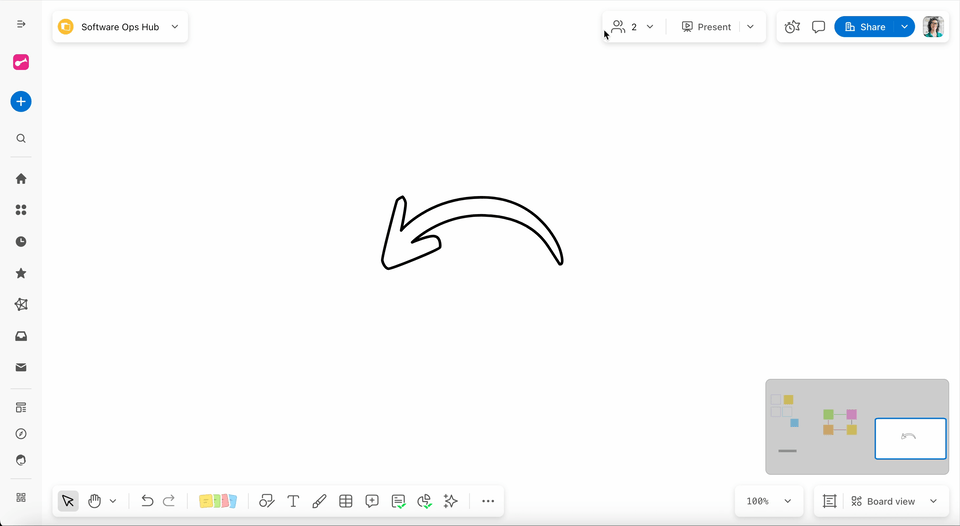Insert a table from the toolbar
Image resolution: width=960 pixels, height=526 pixels.
click(346, 501)
